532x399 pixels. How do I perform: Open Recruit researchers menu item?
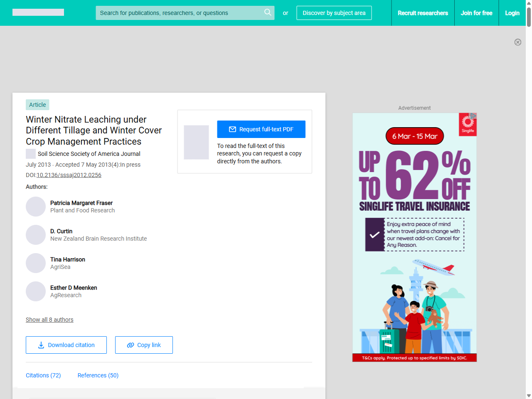pyautogui.click(x=423, y=13)
